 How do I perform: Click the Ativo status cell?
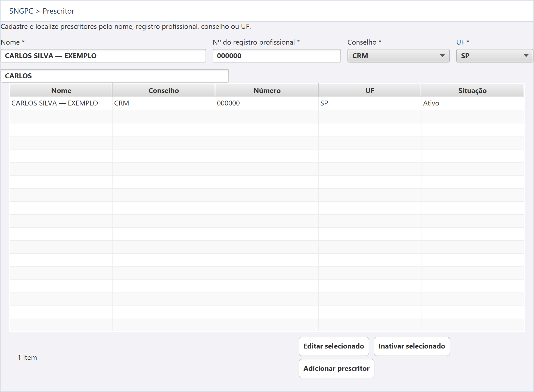[x=473, y=103]
